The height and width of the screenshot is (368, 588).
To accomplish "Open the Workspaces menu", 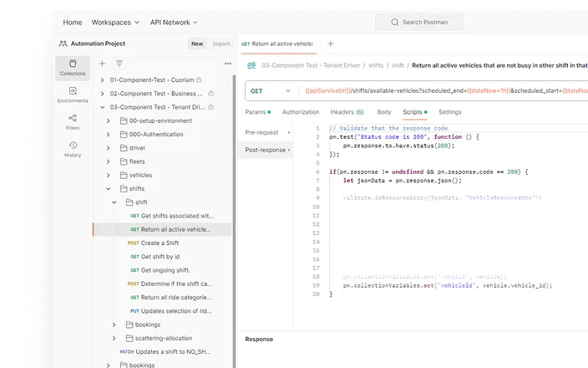I will point(115,23).
